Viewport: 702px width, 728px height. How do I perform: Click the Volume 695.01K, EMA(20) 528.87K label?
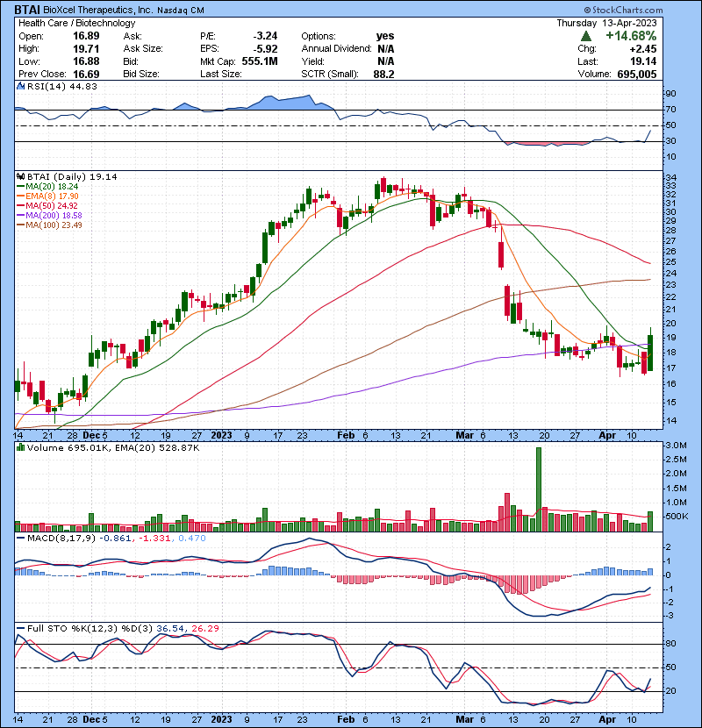[113, 448]
